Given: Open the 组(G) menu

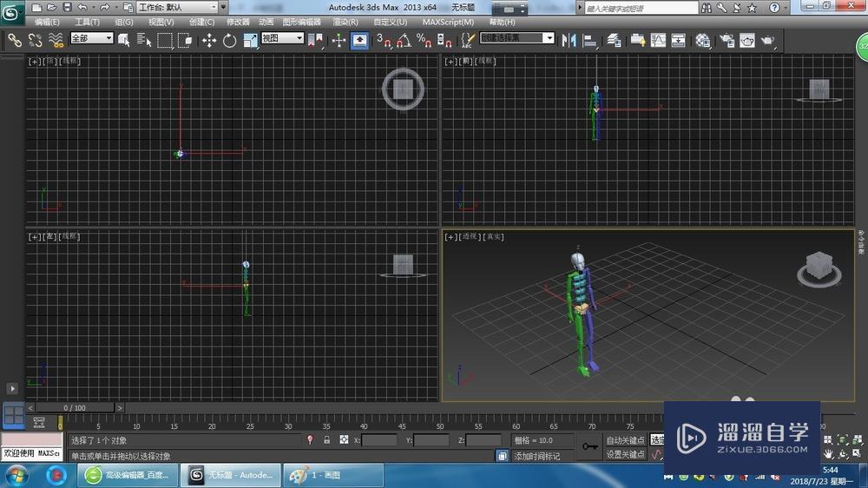Looking at the screenshot, I should (123, 23).
